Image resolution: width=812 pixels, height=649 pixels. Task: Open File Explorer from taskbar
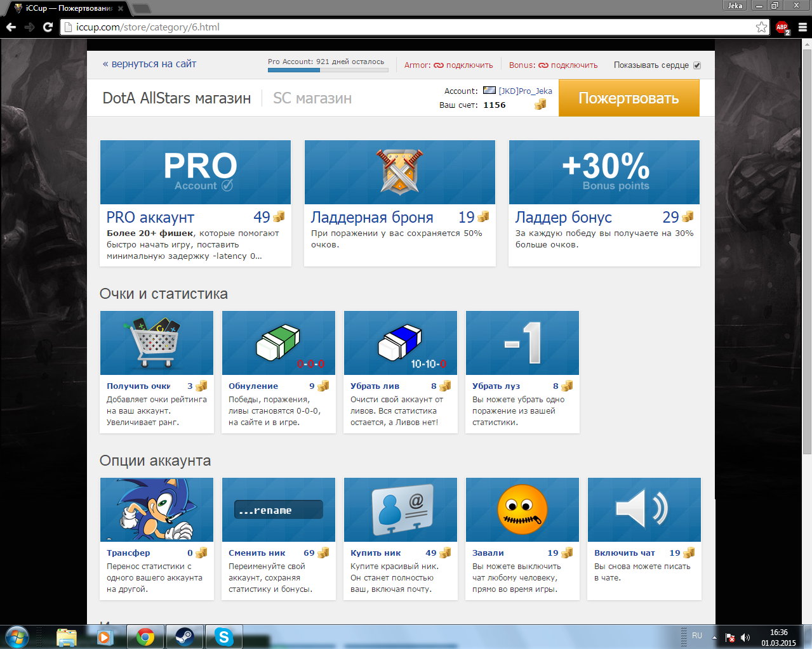click(67, 637)
